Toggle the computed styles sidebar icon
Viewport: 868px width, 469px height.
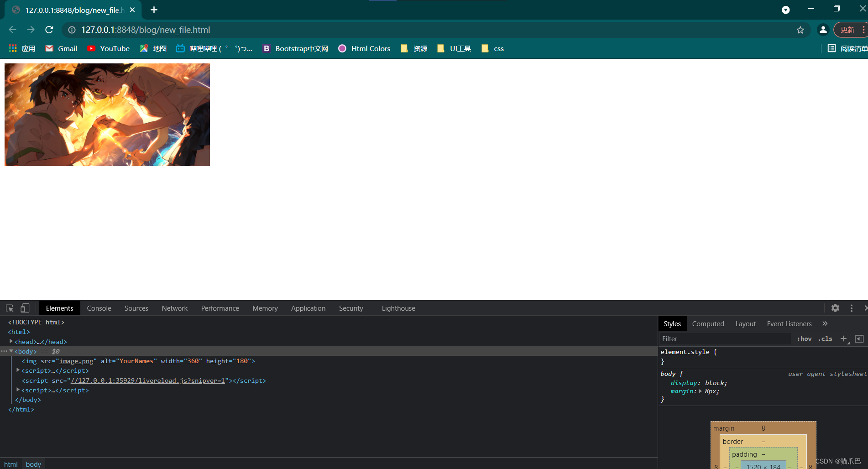[x=859, y=339]
